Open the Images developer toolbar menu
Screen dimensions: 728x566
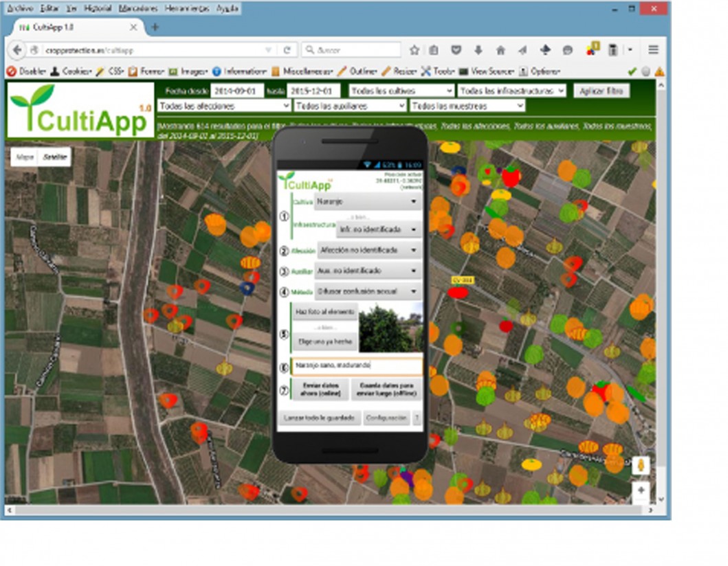[188, 71]
